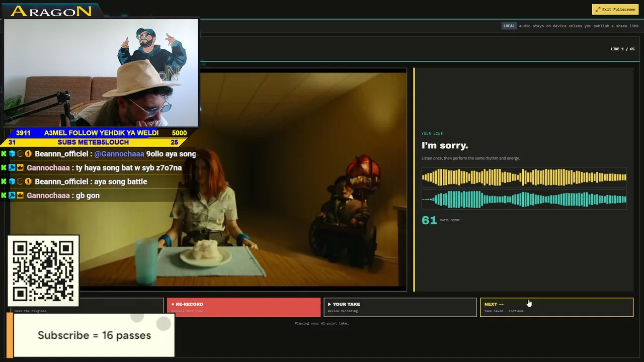Click the 'MATCH SCORE' label
Viewport: 644px width, 362px height.
[x=450, y=220]
